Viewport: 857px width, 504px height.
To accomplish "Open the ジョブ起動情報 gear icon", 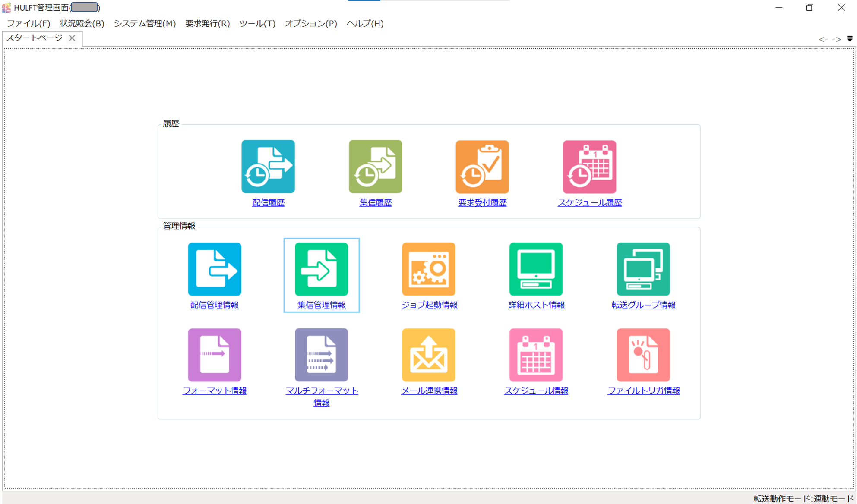I will 428,269.
